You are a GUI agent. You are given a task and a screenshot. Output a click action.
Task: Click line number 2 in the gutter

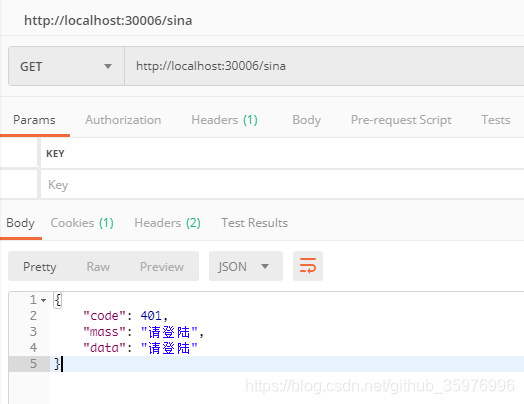pyautogui.click(x=33, y=315)
